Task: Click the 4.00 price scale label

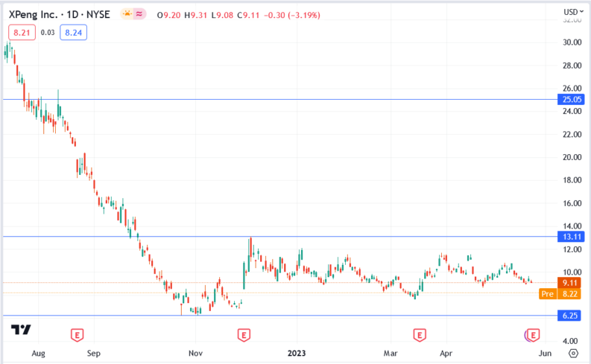Action: click(570, 341)
